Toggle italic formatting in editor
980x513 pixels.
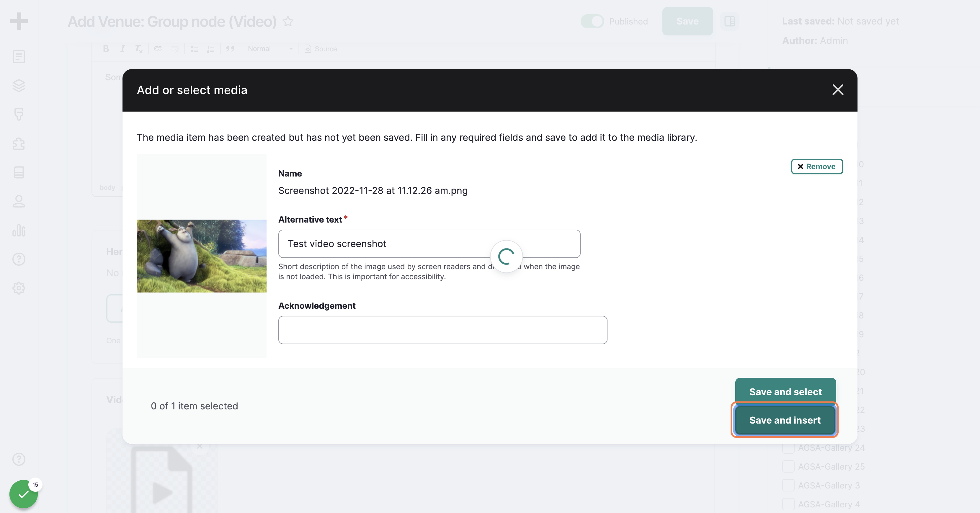point(122,49)
